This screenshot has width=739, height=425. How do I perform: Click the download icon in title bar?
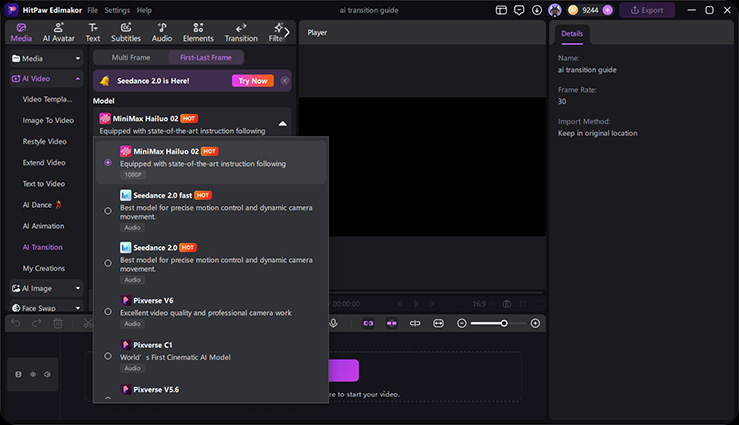[x=536, y=10]
